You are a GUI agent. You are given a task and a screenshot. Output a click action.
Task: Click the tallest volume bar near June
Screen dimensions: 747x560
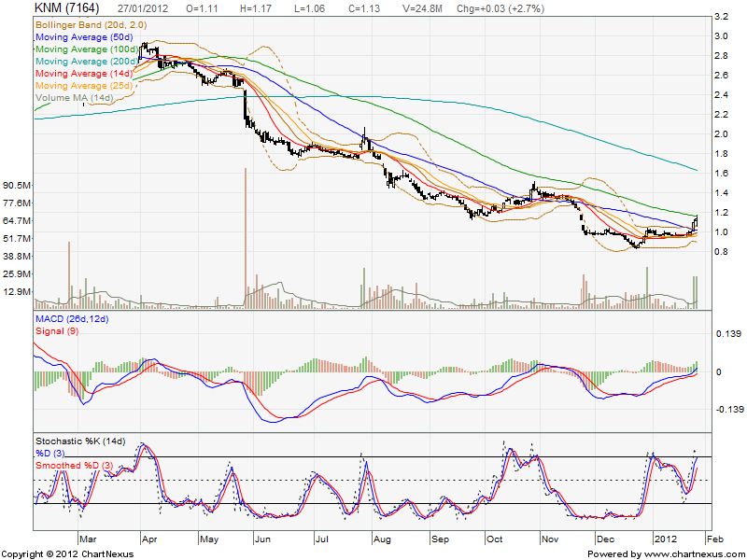pyautogui.click(x=245, y=238)
